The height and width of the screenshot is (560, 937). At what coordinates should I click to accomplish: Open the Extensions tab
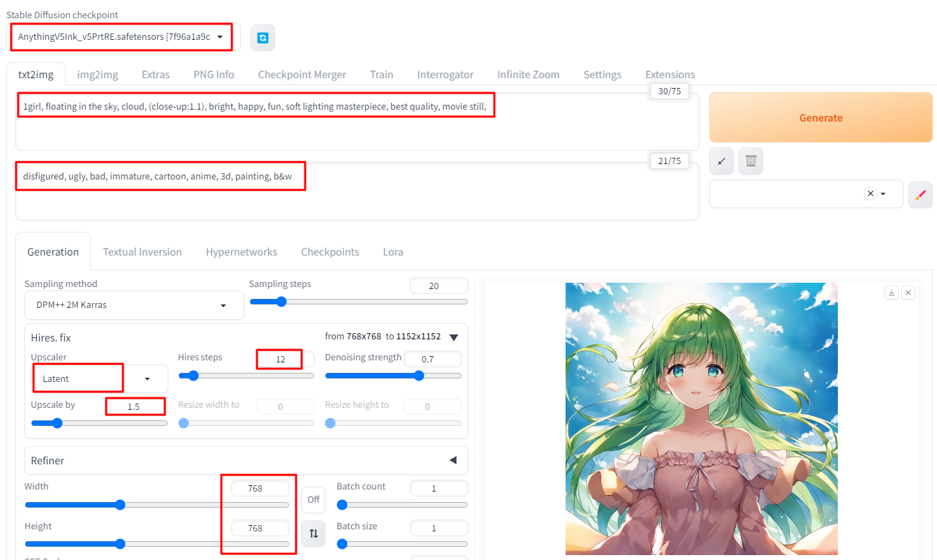click(x=670, y=74)
